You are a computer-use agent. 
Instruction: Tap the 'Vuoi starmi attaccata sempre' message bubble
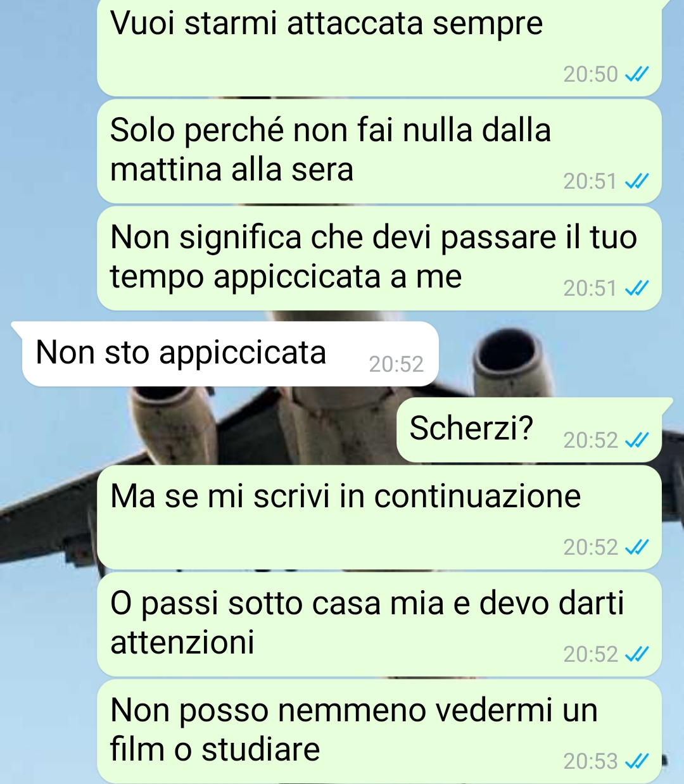(379, 48)
